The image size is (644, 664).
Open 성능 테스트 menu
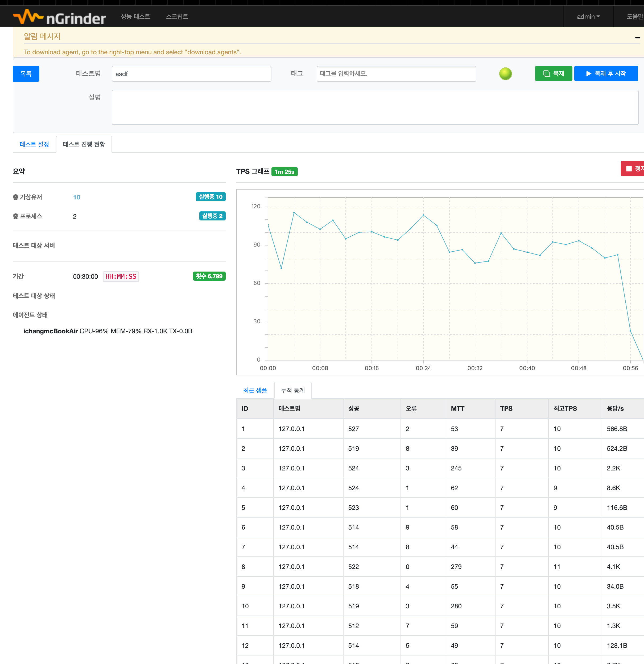pos(135,16)
